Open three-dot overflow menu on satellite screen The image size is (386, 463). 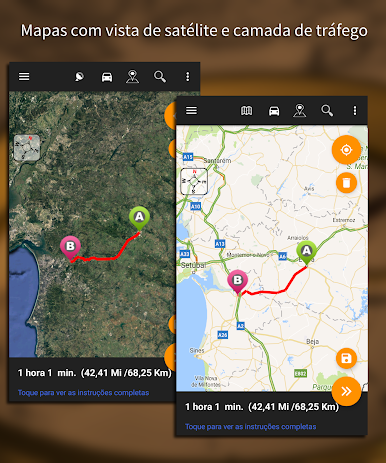pyautogui.click(x=188, y=77)
